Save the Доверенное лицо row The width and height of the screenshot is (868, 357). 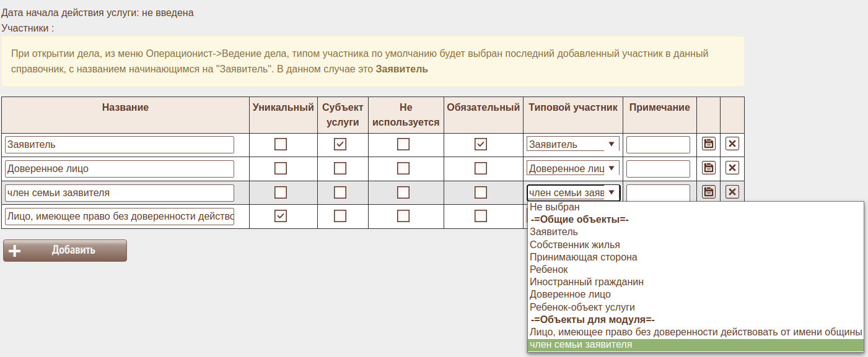tap(708, 168)
